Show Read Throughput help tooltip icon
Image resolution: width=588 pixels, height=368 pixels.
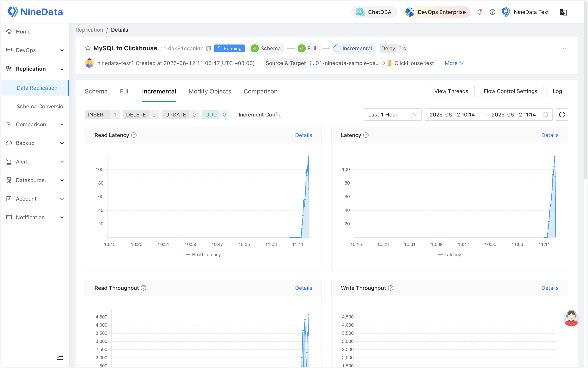point(144,288)
